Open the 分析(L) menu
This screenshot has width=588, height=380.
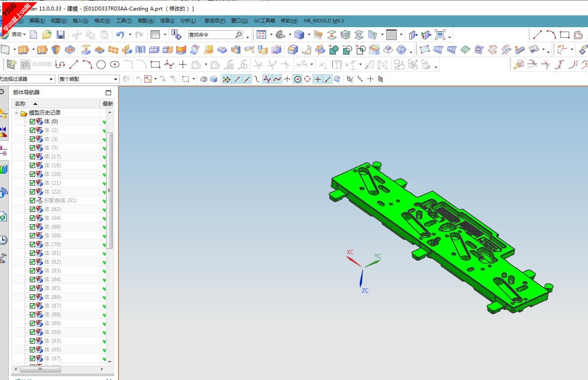coord(188,21)
